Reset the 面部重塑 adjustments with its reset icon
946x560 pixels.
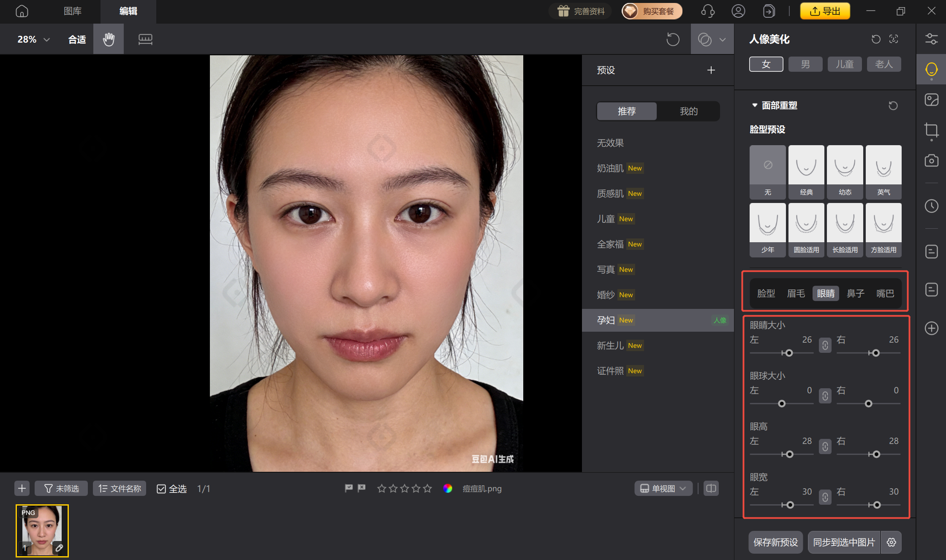coord(893,105)
